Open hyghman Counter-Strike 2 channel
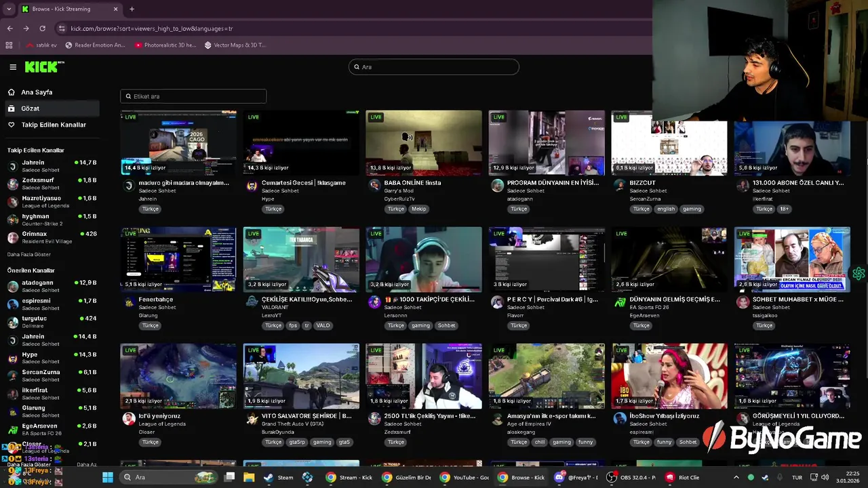The height and width of the screenshot is (488, 868). pyautogui.click(x=52, y=220)
